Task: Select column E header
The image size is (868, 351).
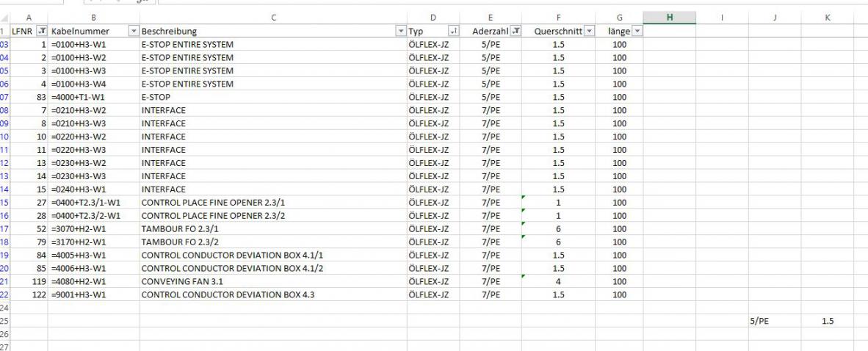Action: (x=491, y=18)
